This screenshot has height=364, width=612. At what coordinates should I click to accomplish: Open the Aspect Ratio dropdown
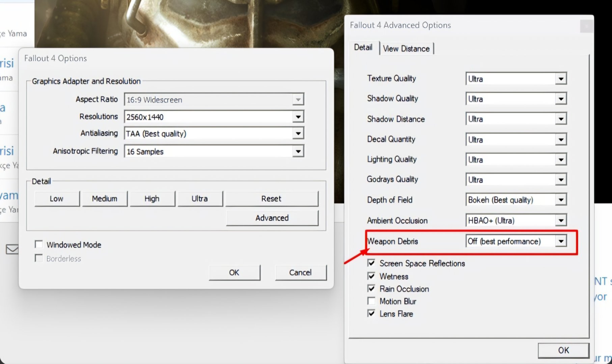click(214, 99)
